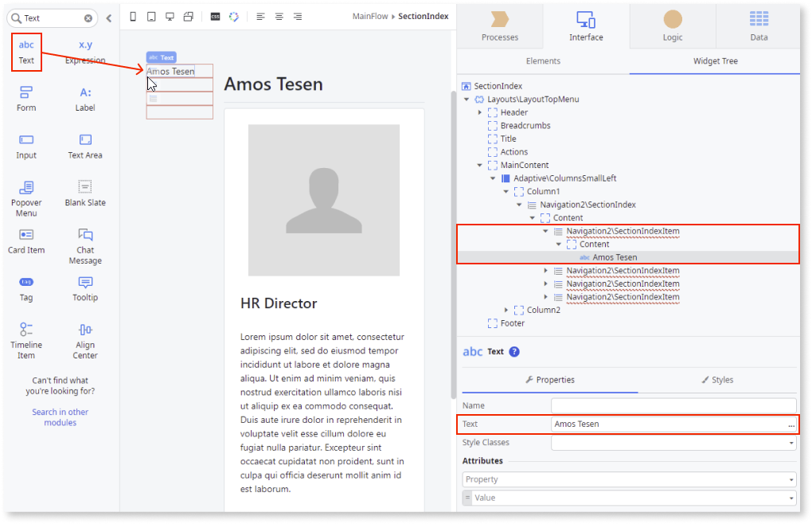Screen dimensions: 812x524
Task: Open the Elements tab
Action: (543, 61)
